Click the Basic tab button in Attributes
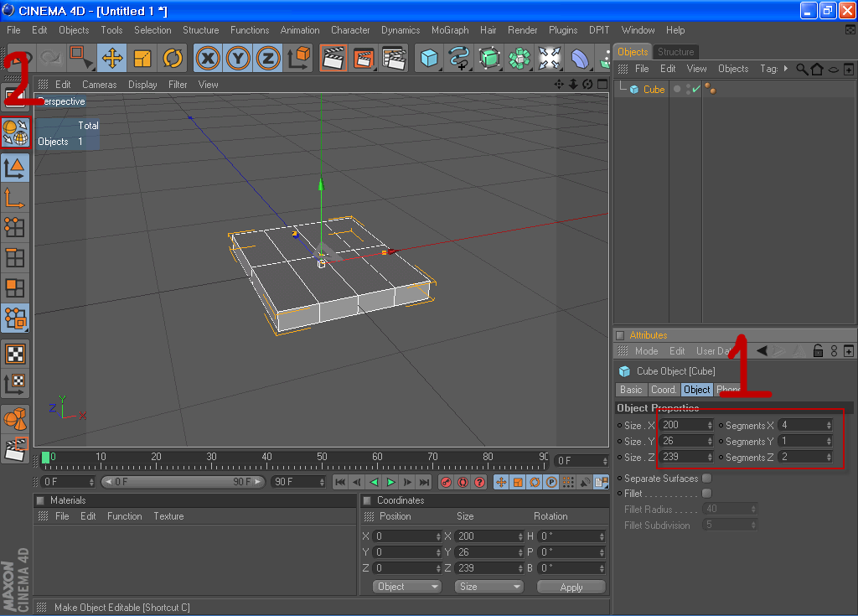 (x=631, y=390)
